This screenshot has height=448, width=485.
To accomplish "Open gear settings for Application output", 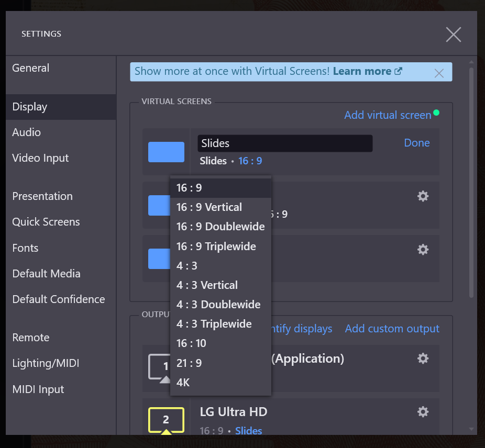I will [x=423, y=359].
